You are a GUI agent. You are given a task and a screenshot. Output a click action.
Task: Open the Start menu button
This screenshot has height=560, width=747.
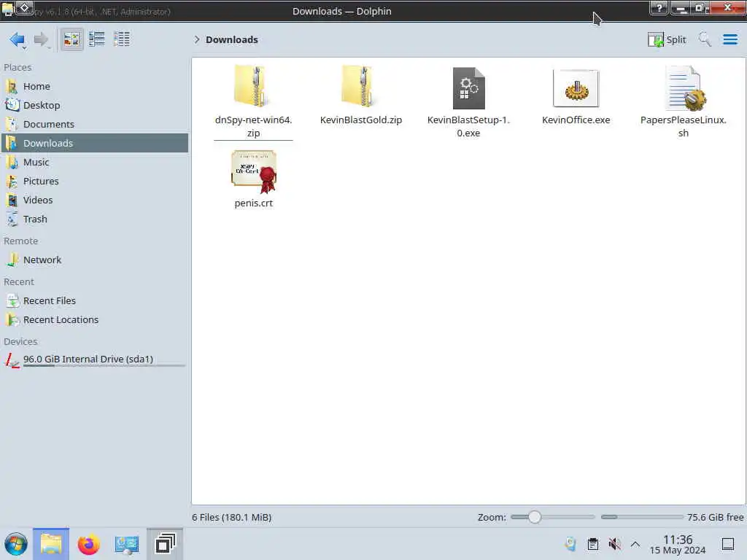point(16,544)
